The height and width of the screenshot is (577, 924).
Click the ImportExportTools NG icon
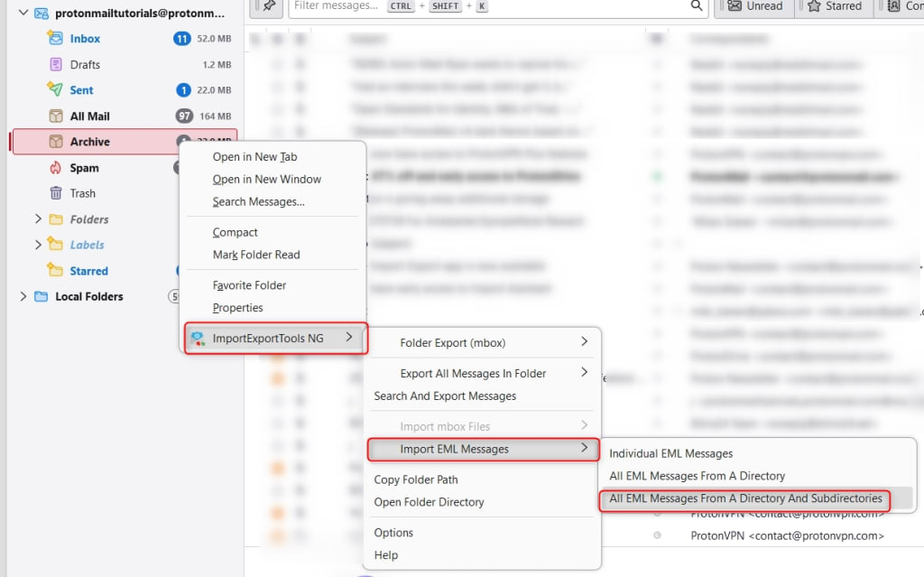tap(198, 338)
